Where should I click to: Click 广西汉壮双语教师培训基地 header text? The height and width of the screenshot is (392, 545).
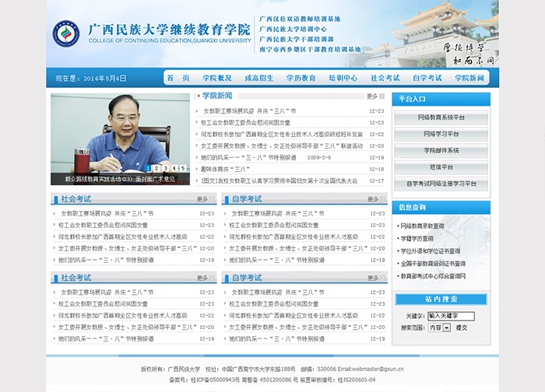coord(300,19)
